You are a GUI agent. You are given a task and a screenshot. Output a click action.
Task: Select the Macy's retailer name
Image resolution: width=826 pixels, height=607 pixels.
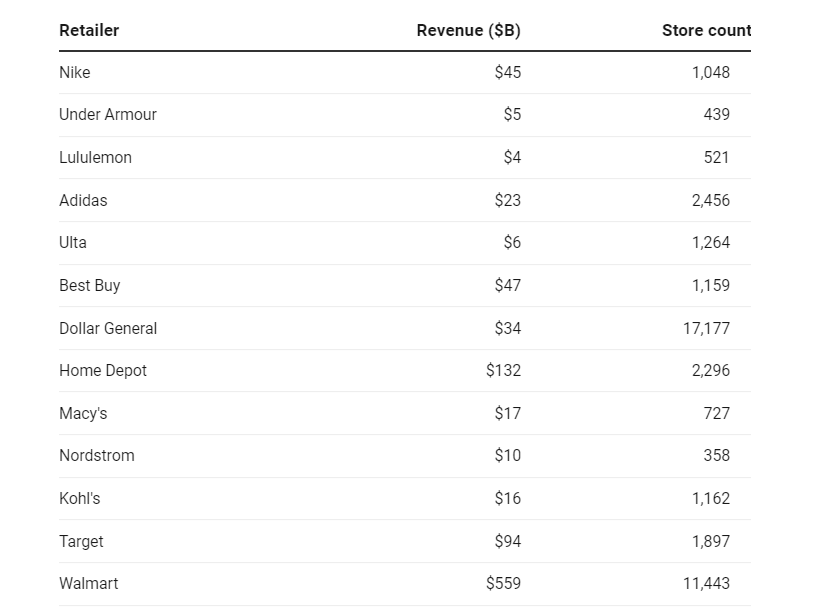tap(83, 414)
